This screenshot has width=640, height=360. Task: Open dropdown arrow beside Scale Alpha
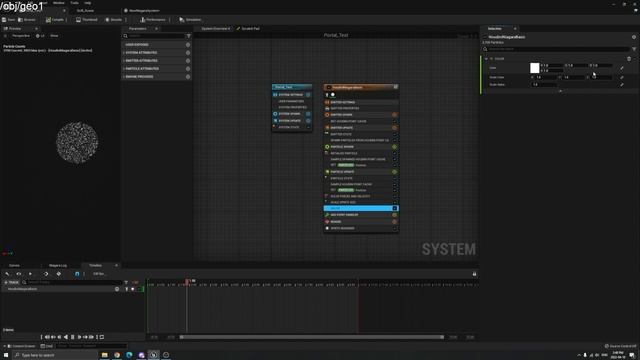tap(622, 84)
